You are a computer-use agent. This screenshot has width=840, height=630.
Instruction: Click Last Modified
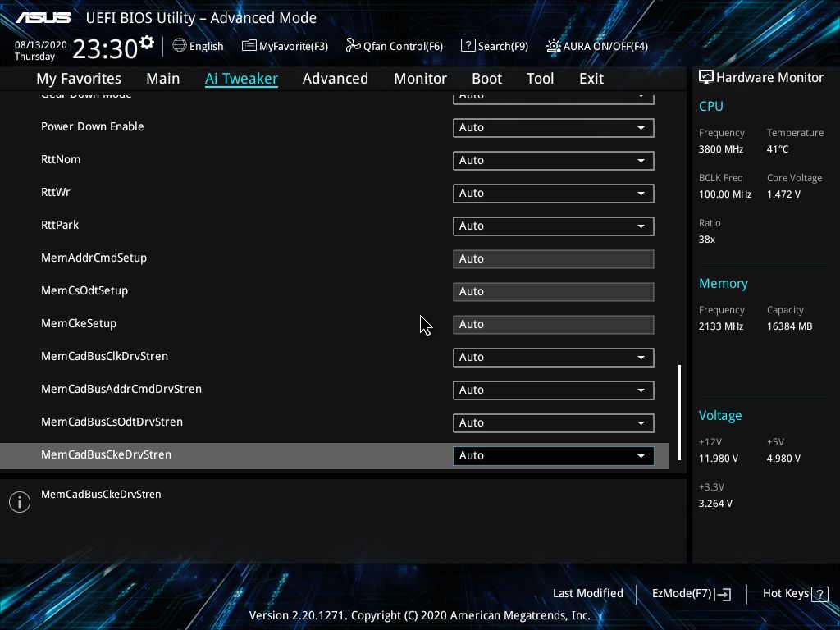(x=587, y=593)
